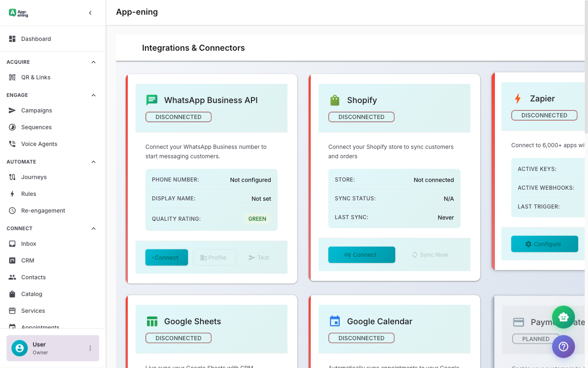
Task: Collapse the sidebar using the left chevron
Action: coord(90,13)
